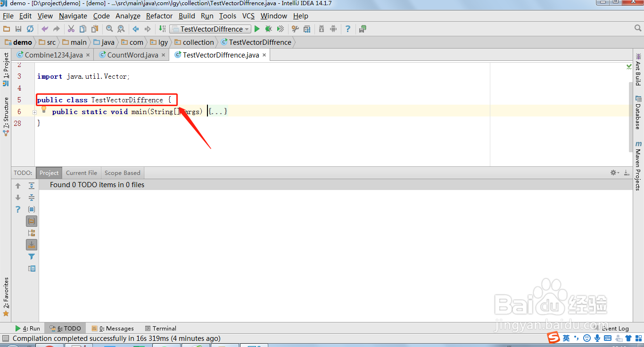Click the Make Project binary arrow icon
Viewport: 644px width, 347px height.
tap(162, 29)
